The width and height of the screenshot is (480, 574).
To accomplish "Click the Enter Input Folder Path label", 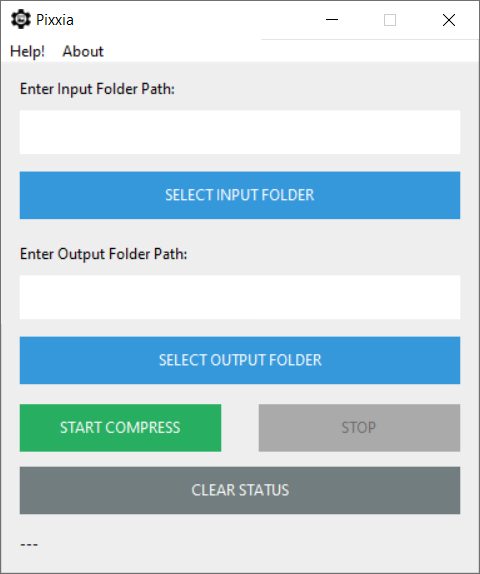I will click(x=97, y=89).
